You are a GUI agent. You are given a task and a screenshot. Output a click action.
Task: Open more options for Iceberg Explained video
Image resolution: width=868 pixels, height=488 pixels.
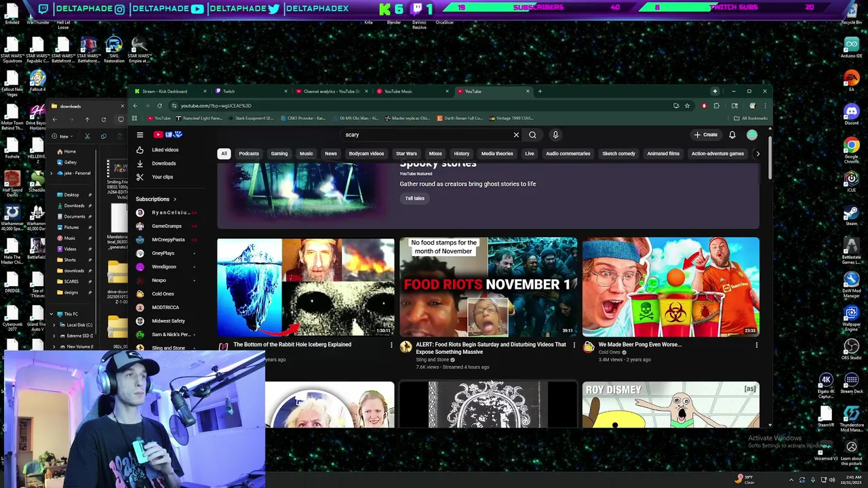click(391, 345)
